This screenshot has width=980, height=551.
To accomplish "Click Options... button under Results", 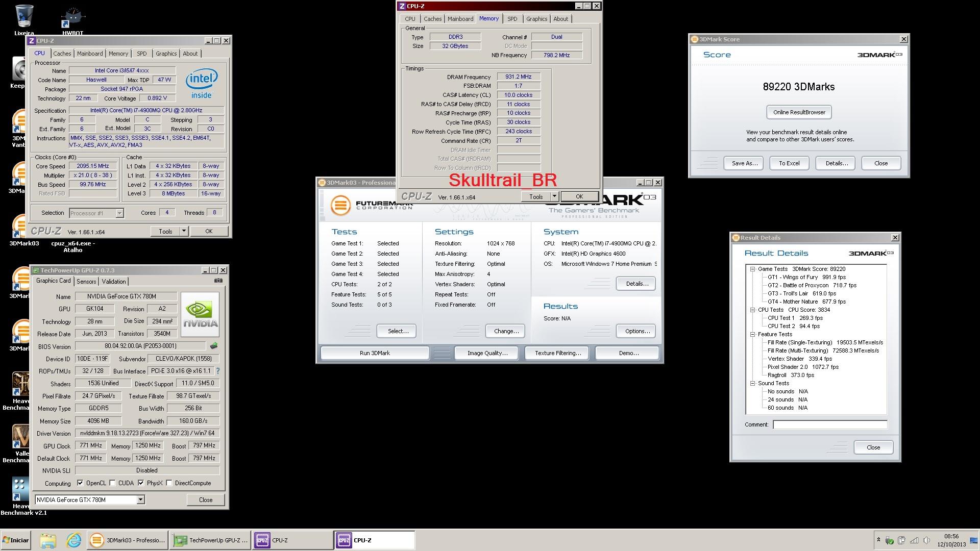I will coord(636,331).
